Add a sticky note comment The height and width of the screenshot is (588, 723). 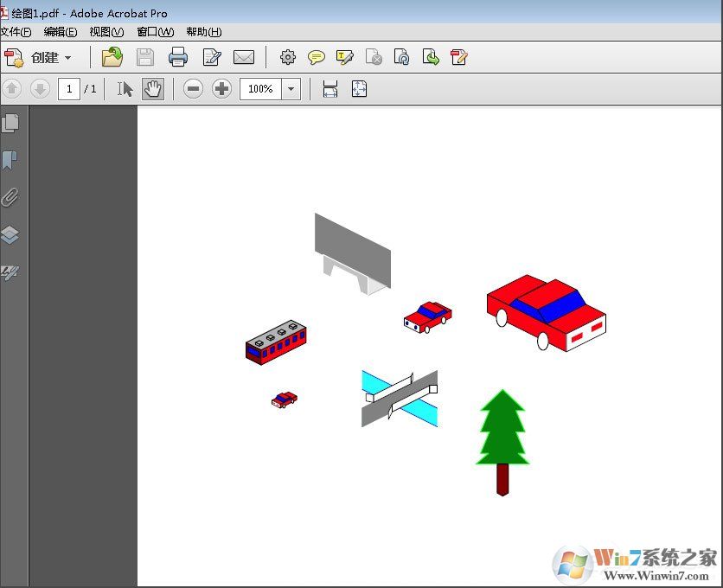(x=317, y=58)
